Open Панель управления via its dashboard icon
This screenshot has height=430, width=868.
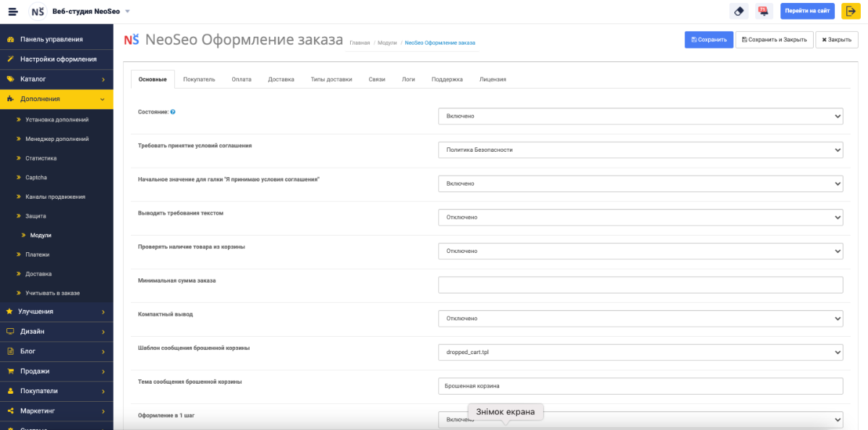10,39
